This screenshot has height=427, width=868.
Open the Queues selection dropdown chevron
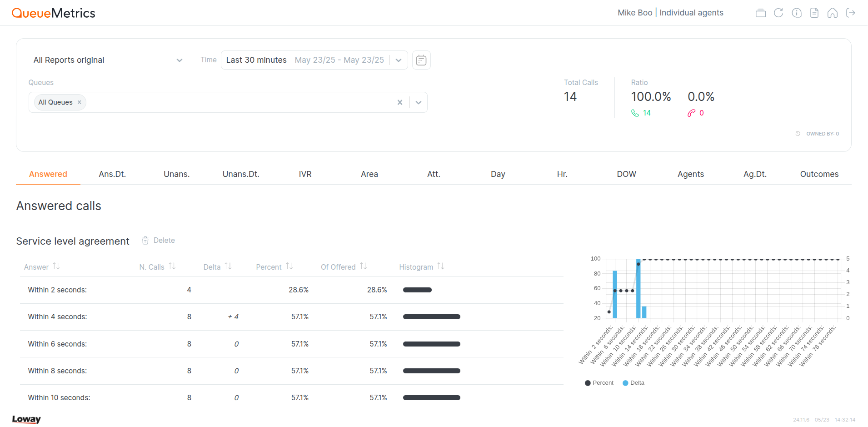click(x=418, y=102)
